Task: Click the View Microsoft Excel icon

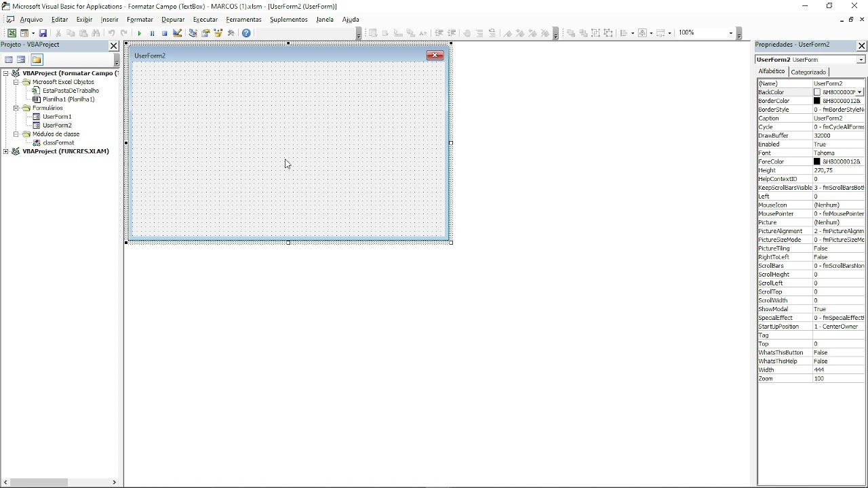Action: [12, 33]
